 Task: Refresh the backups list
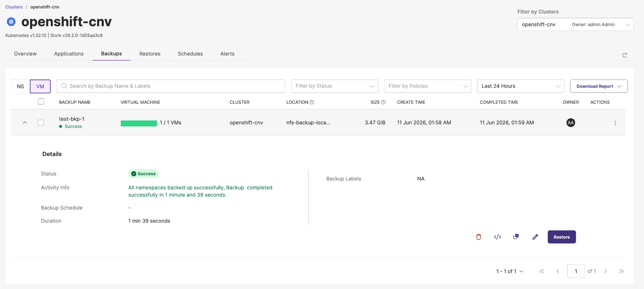[625, 55]
